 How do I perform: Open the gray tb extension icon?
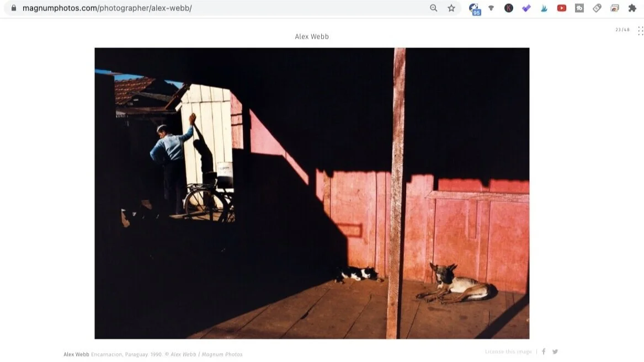[x=579, y=8]
